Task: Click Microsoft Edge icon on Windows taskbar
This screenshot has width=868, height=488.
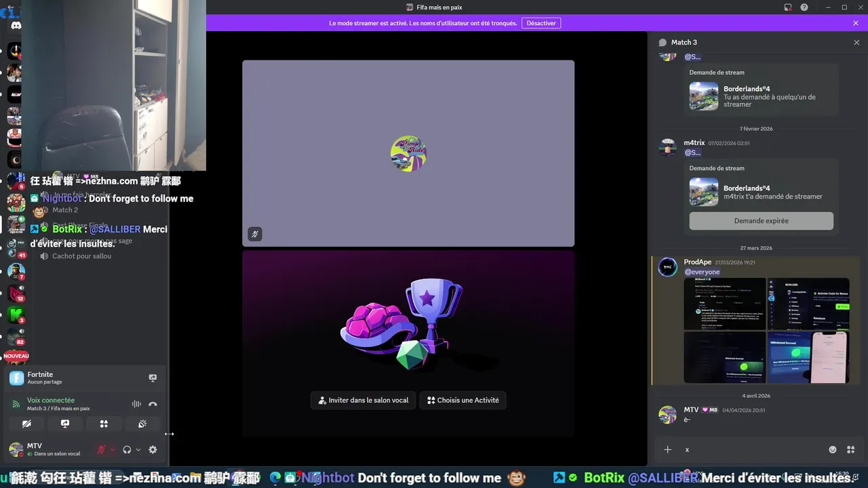Action: click(x=275, y=478)
